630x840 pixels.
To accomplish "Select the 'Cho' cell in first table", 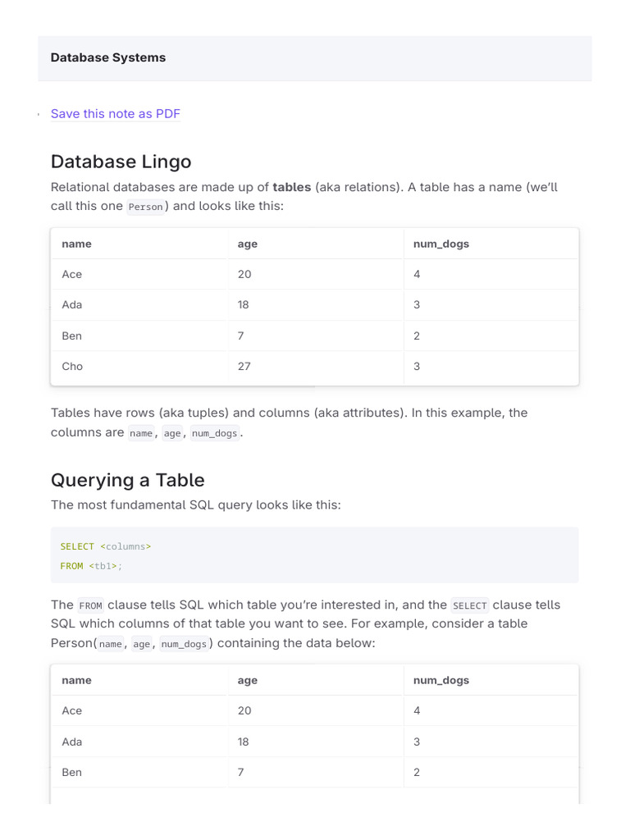I will point(72,366).
